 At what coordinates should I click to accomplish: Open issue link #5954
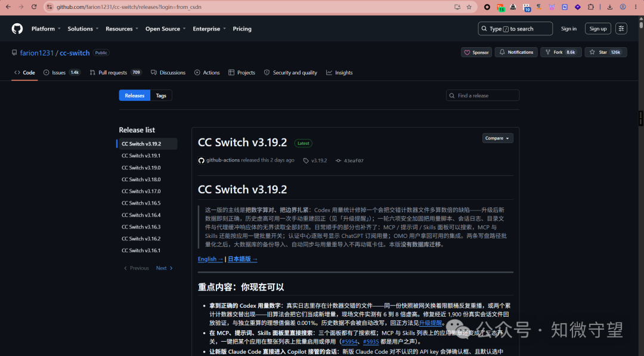click(x=349, y=342)
